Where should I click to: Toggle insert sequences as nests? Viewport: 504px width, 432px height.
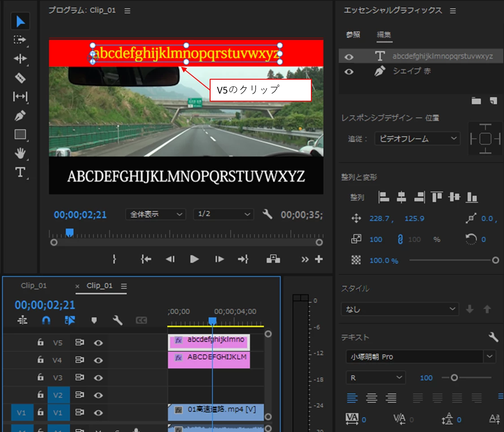[22, 320]
